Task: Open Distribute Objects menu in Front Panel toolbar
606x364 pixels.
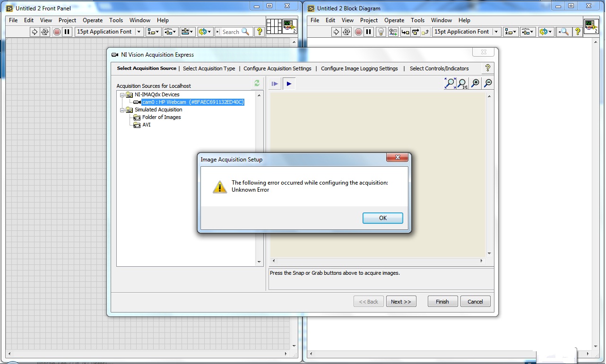Action: point(170,32)
